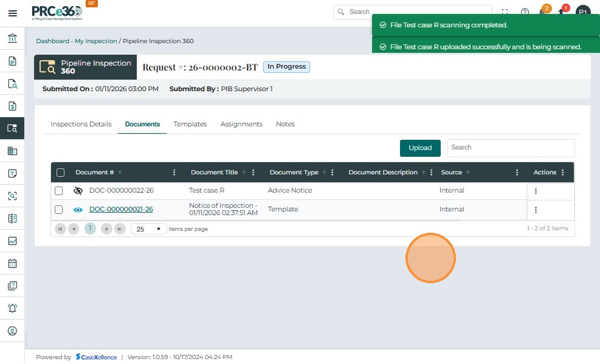600x364 pixels.
Task: Go to the next page in pager
Action: (x=106, y=229)
